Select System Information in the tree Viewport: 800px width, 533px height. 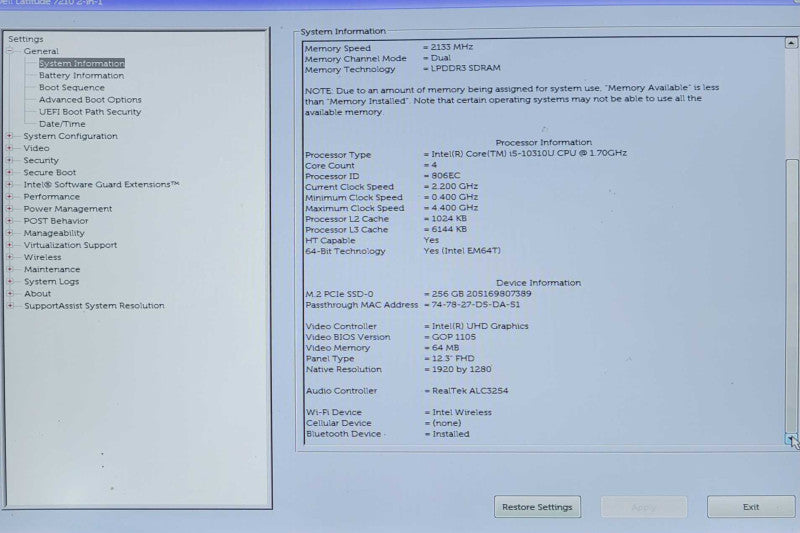82,63
